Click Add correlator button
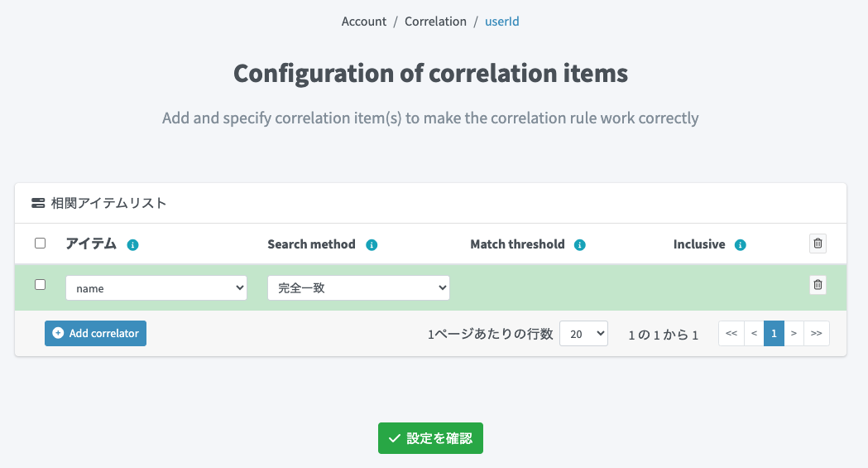Screen dimensions: 868x468 pos(95,333)
